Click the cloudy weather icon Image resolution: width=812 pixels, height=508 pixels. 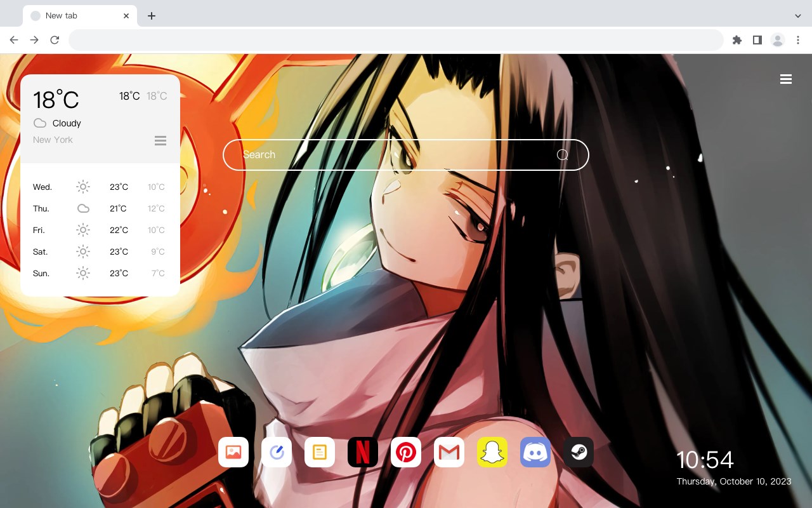[40, 123]
